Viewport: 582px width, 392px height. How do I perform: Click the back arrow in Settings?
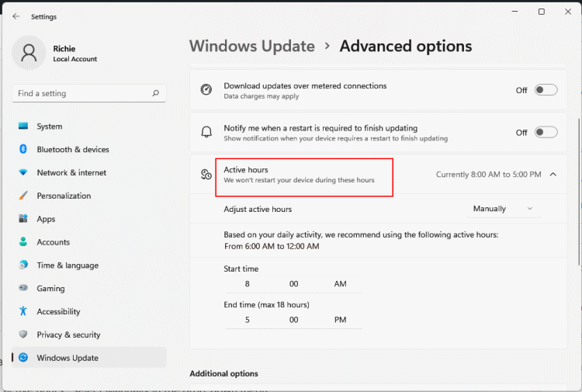[x=16, y=16]
